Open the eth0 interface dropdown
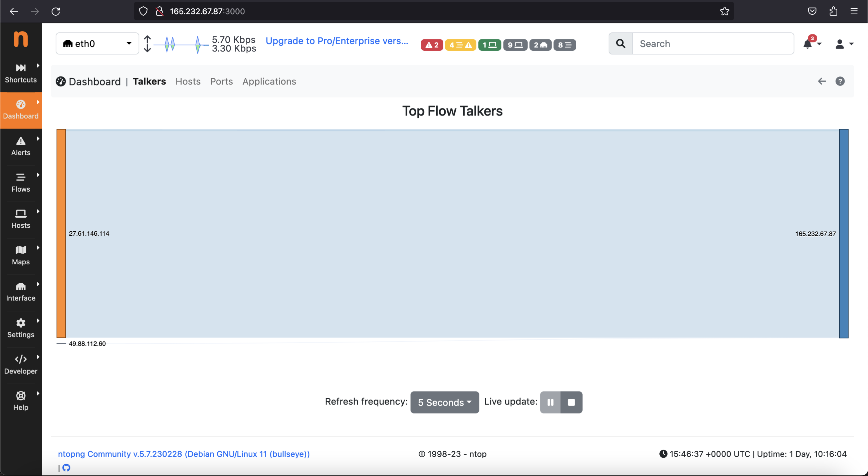The width and height of the screenshot is (868, 476). (x=97, y=43)
